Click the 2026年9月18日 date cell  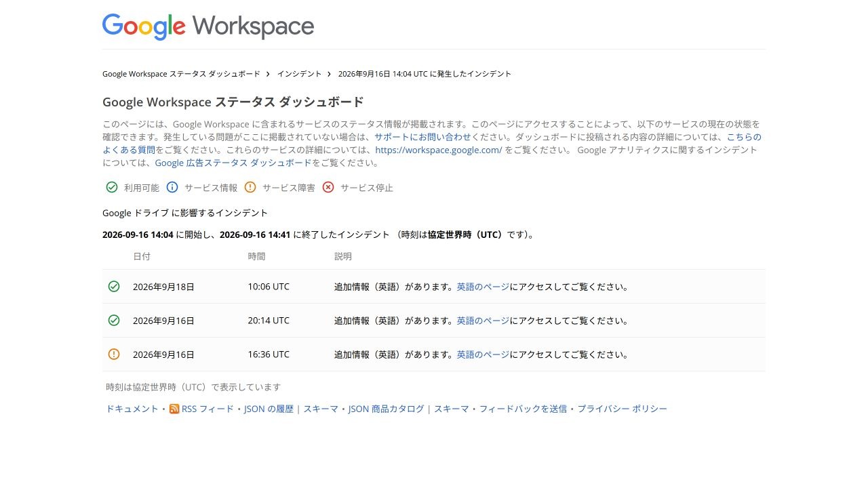click(x=163, y=287)
